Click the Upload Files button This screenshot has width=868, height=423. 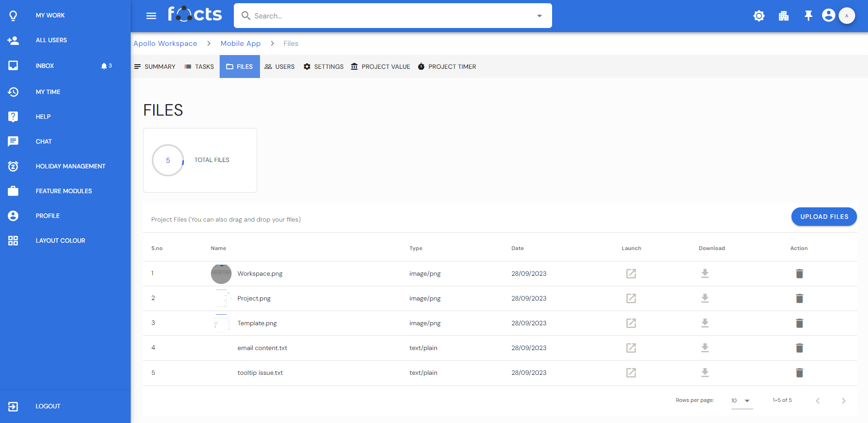coord(824,217)
